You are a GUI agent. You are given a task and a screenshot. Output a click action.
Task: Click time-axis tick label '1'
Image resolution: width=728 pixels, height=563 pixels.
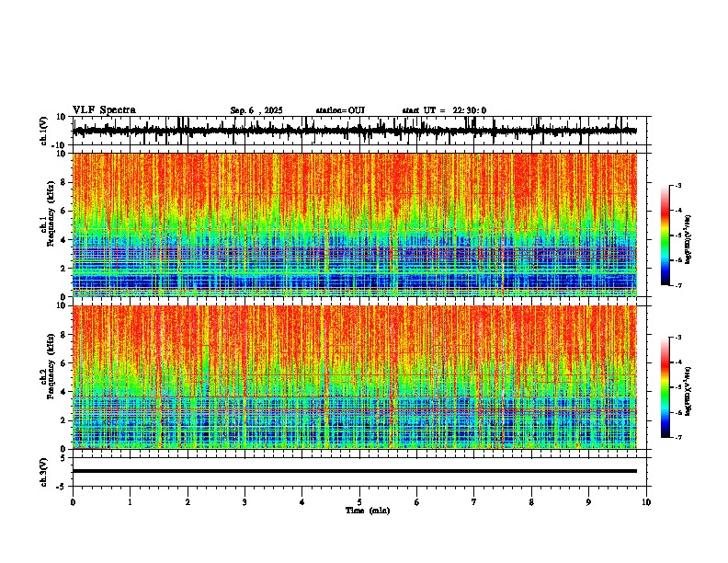[x=130, y=502]
